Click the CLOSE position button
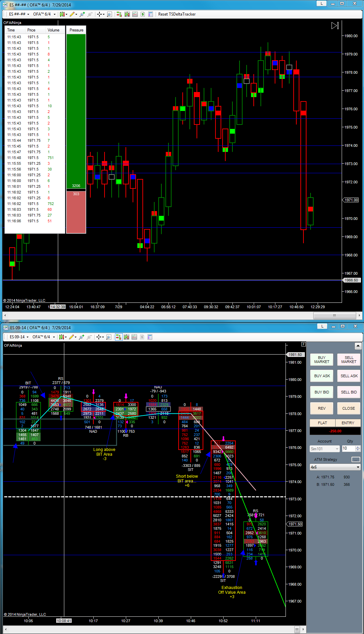 (349, 408)
